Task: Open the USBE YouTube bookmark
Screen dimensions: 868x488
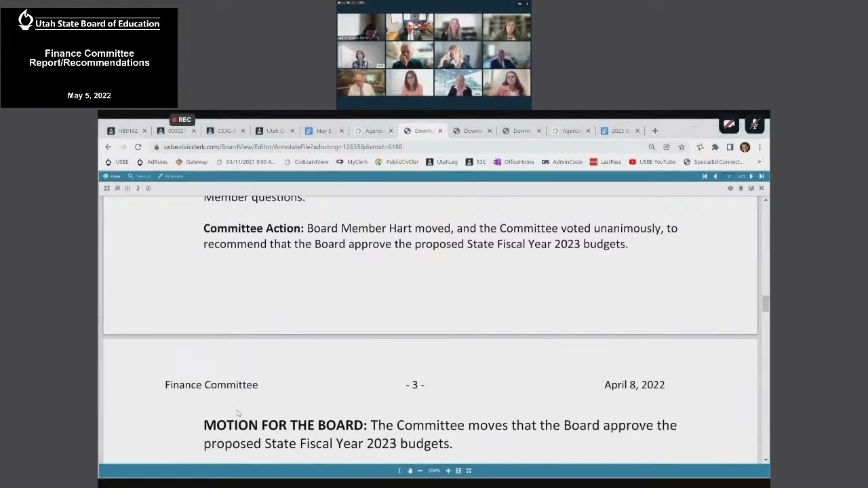Action: [x=652, y=162]
